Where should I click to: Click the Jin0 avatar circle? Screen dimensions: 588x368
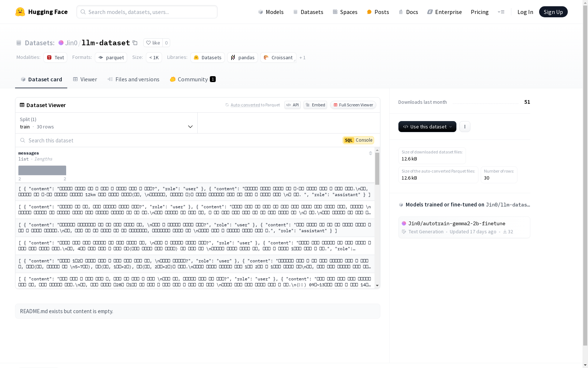point(61,43)
